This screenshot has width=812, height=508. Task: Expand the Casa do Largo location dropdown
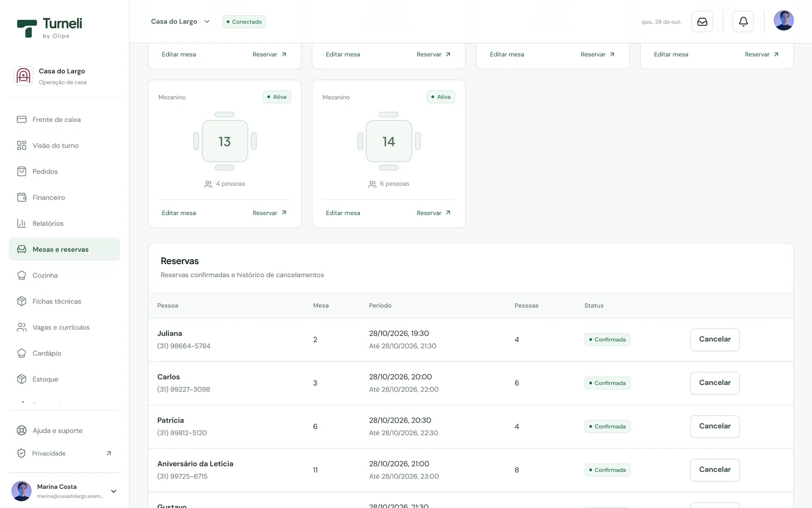[180, 21]
